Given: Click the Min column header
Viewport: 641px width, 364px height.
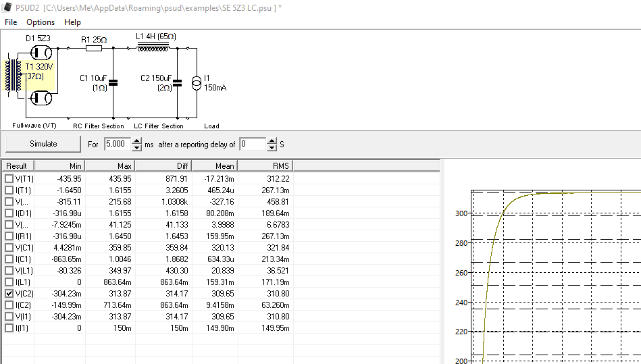Looking at the screenshot, I should pos(59,165).
